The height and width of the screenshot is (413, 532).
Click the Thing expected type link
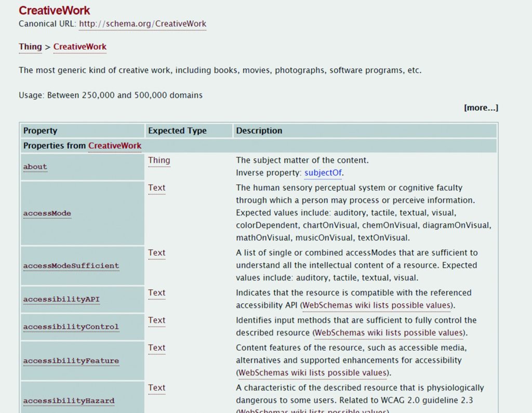click(159, 160)
